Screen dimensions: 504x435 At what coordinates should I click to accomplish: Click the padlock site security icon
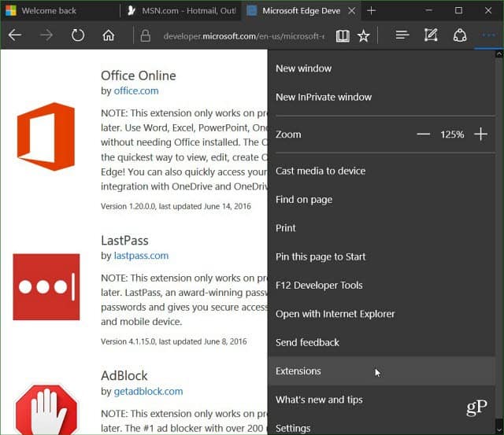(x=145, y=35)
